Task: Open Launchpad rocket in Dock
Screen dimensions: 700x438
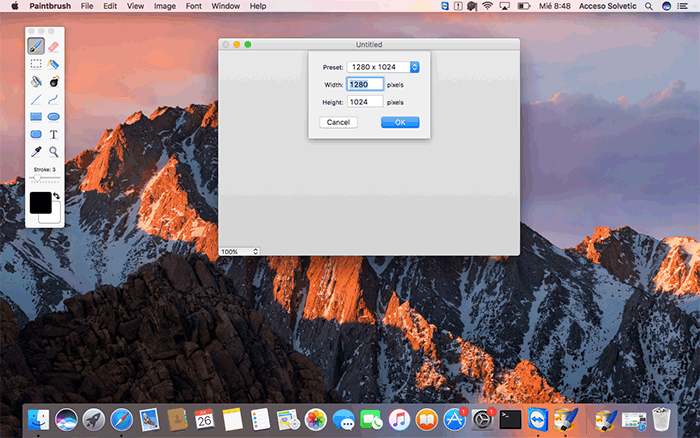Action: (94, 420)
